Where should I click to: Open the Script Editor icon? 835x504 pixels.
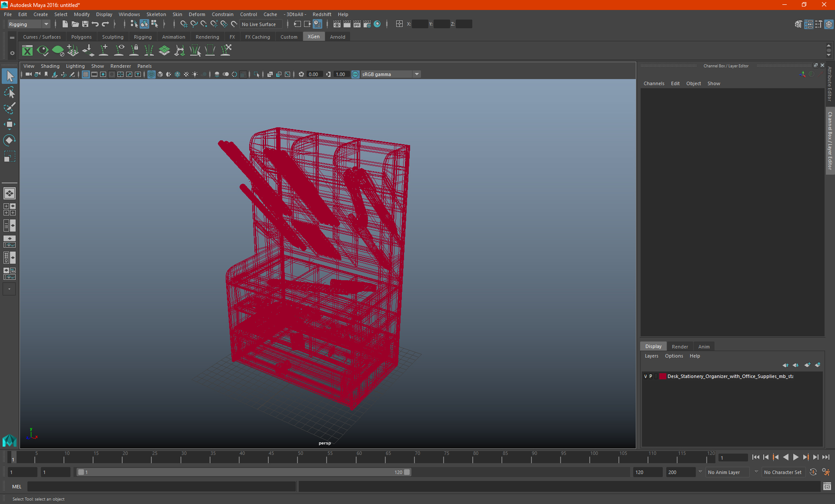pyautogui.click(x=827, y=487)
